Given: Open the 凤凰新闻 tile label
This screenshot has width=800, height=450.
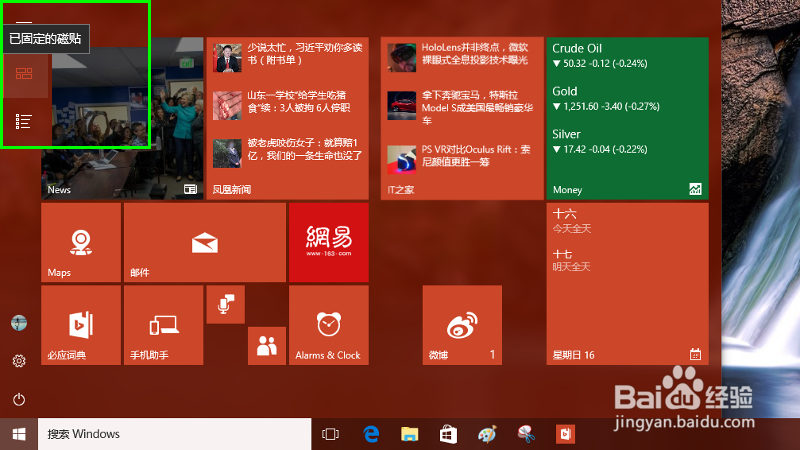Looking at the screenshot, I should 232,190.
